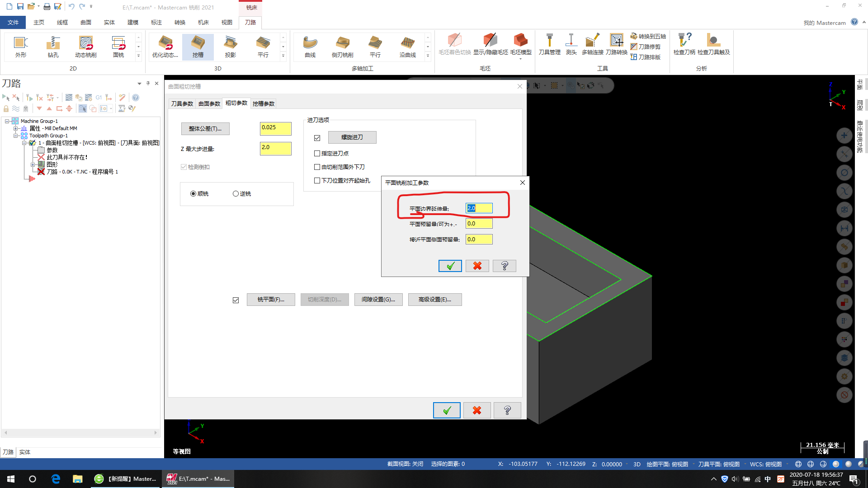Click the 间隙设置(G)... button
868x488 pixels.
pos(378,300)
